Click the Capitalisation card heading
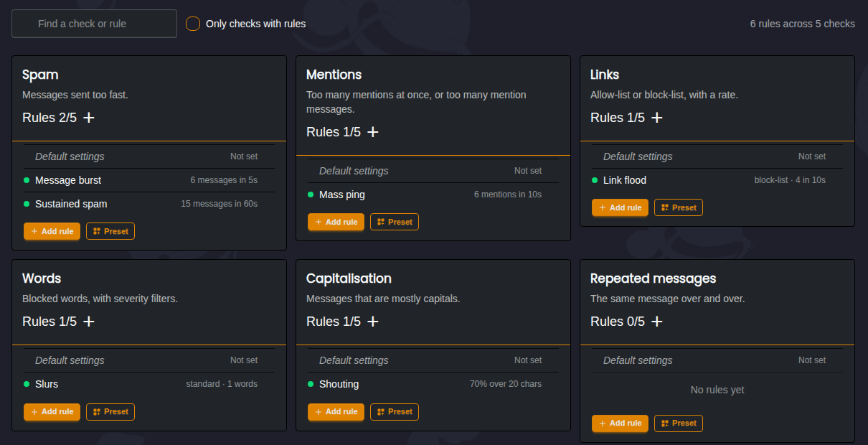868x445 pixels. (349, 278)
